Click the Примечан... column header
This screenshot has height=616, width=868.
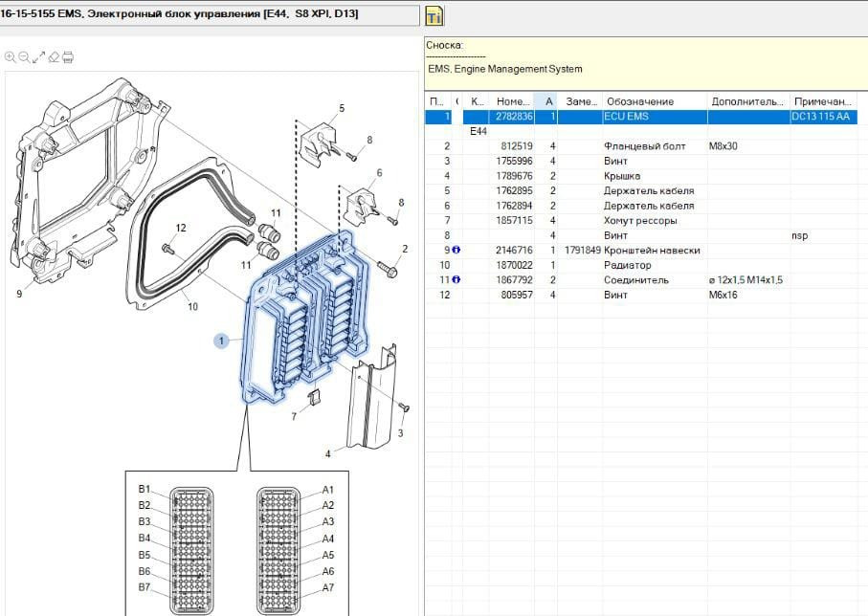[x=822, y=101]
